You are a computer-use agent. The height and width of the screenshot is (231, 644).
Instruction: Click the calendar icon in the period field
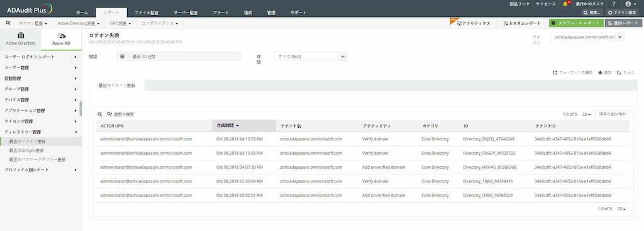click(x=123, y=57)
